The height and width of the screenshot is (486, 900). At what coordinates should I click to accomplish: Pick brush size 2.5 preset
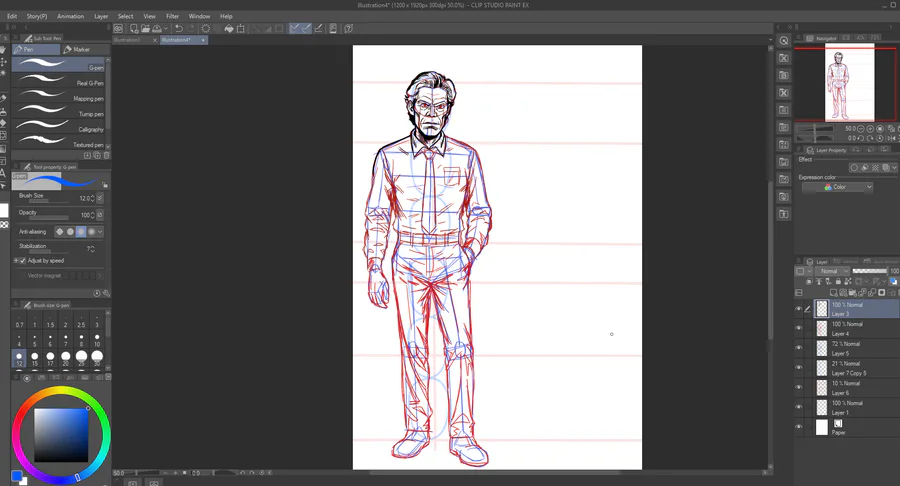click(x=81, y=320)
